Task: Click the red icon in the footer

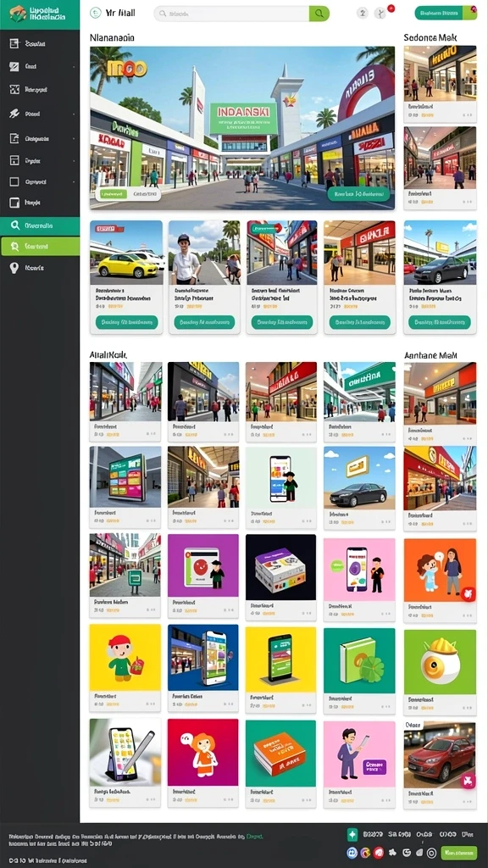Action: coord(379,853)
